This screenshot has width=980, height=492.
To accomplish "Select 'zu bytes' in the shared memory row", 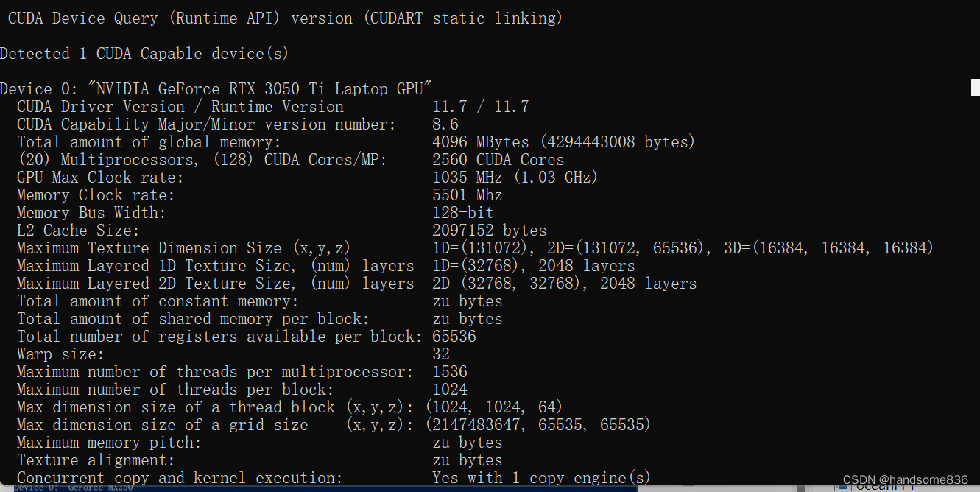I will pyautogui.click(x=468, y=319).
